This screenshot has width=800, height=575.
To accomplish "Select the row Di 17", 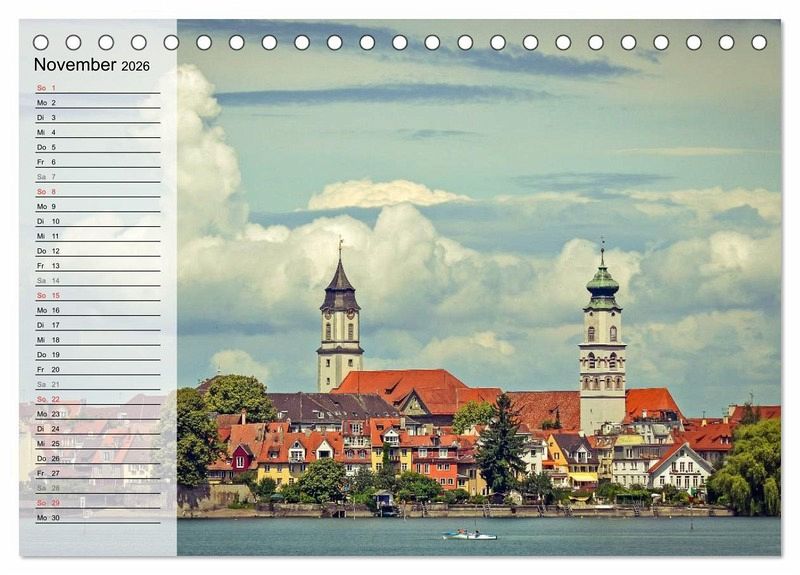I will [97, 324].
